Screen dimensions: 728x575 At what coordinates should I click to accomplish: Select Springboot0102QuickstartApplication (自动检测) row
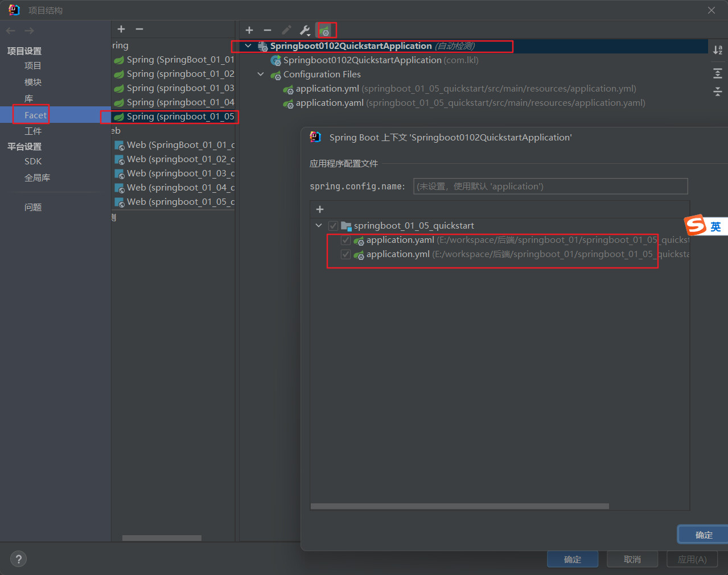click(x=474, y=46)
